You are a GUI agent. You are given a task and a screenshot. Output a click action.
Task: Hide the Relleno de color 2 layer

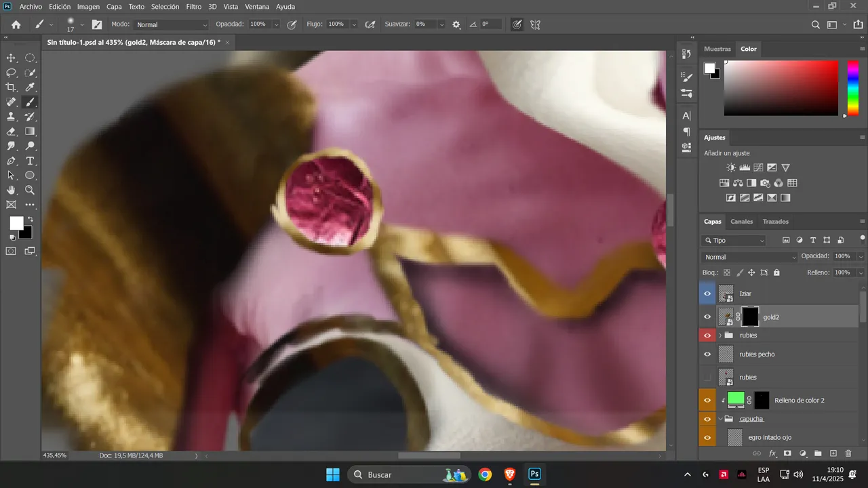(707, 401)
